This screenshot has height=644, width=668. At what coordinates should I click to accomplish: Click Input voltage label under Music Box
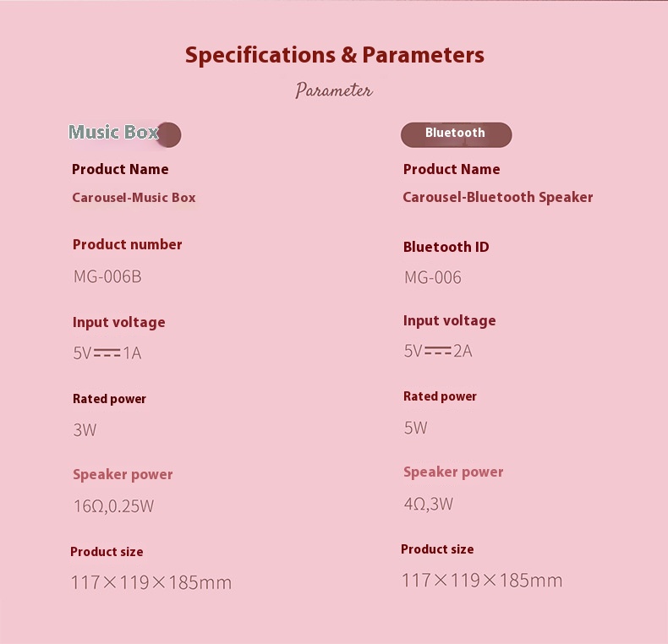[x=118, y=322]
